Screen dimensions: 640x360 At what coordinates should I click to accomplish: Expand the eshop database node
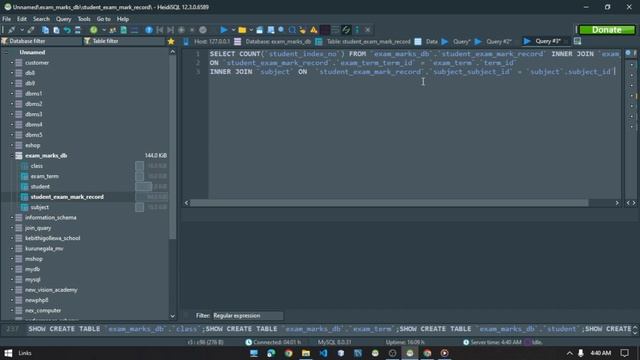(x=12, y=145)
